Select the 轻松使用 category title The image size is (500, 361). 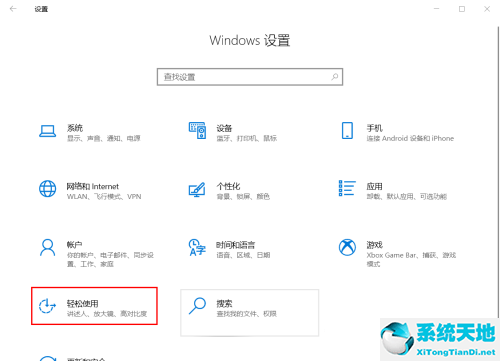82,303
